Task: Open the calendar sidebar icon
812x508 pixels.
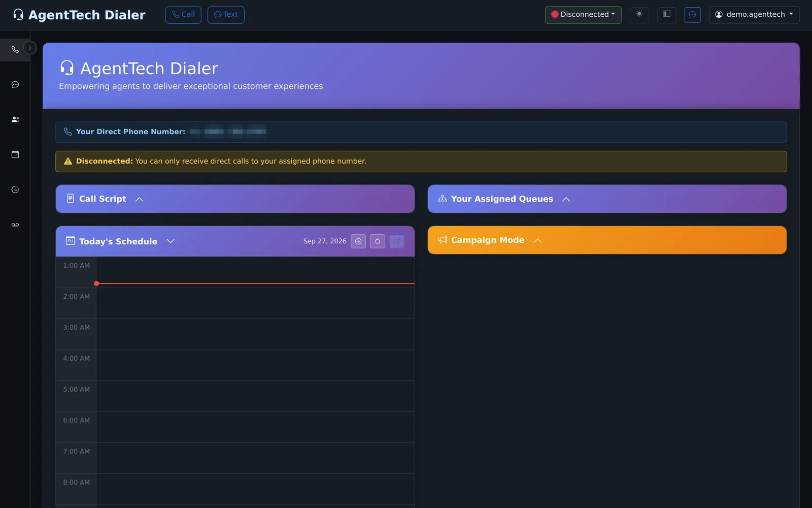Action: click(15, 154)
